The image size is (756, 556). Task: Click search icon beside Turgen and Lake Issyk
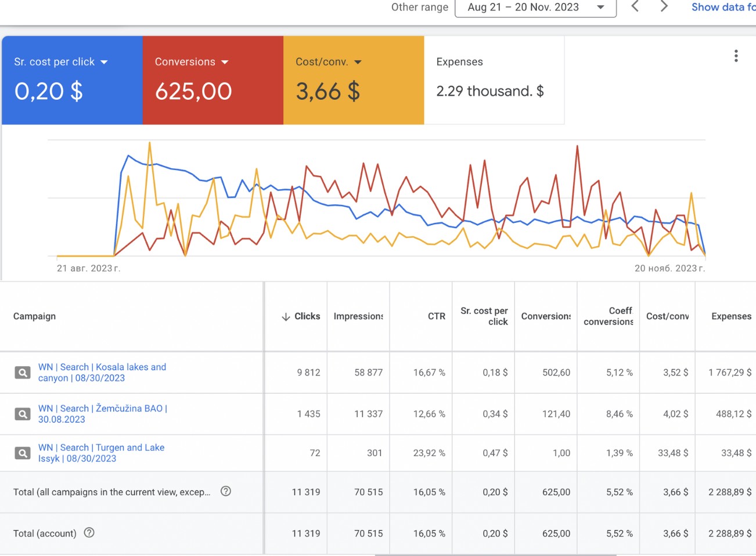coord(23,453)
